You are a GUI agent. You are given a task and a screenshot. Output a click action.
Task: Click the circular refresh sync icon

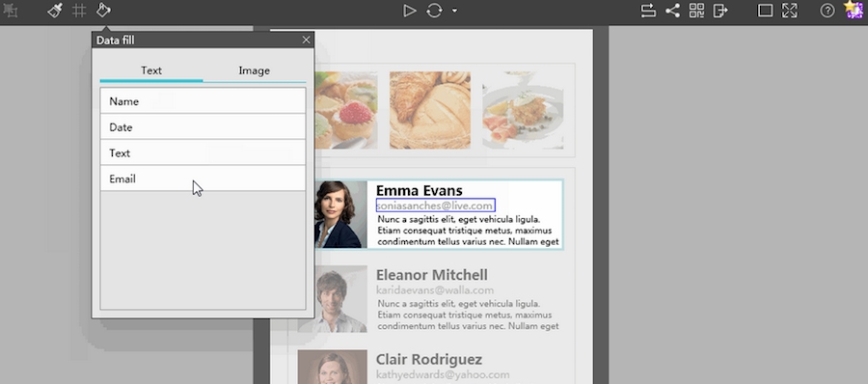pyautogui.click(x=434, y=11)
